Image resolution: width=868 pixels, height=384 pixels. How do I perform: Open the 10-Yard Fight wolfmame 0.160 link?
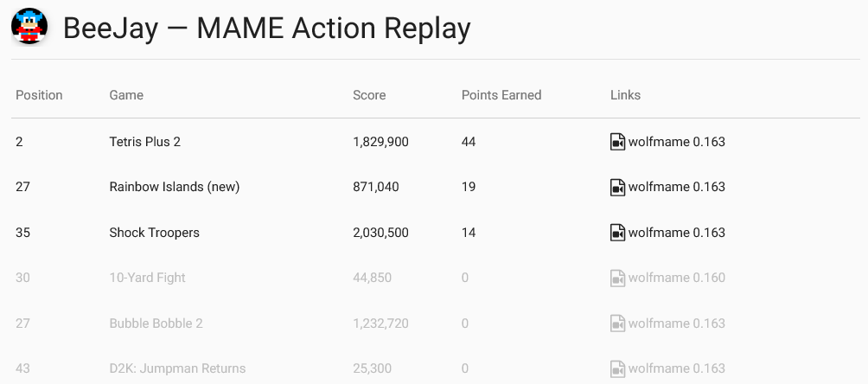pyautogui.click(x=676, y=278)
